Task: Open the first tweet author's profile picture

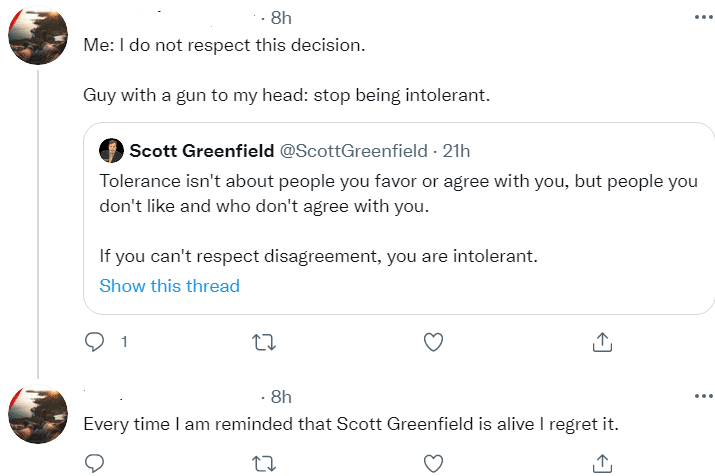Action: click(x=38, y=36)
